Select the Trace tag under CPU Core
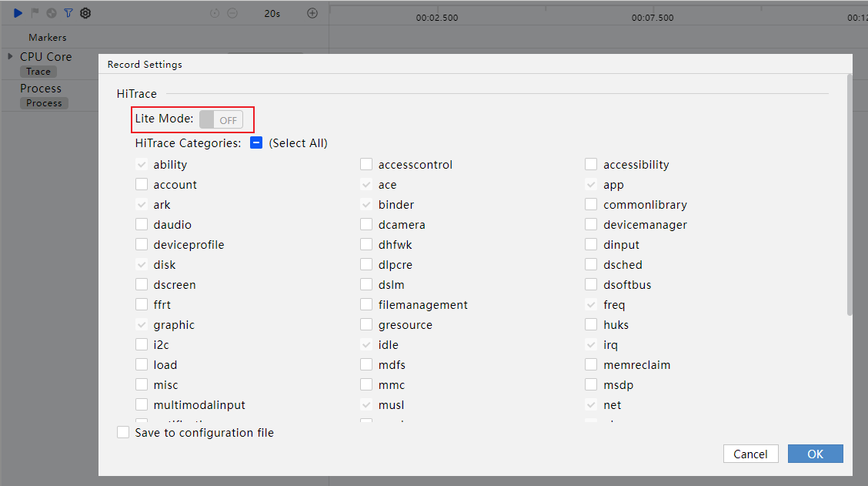Image resolution: width=868 pixels, height=486 pixels. (38, 72)
